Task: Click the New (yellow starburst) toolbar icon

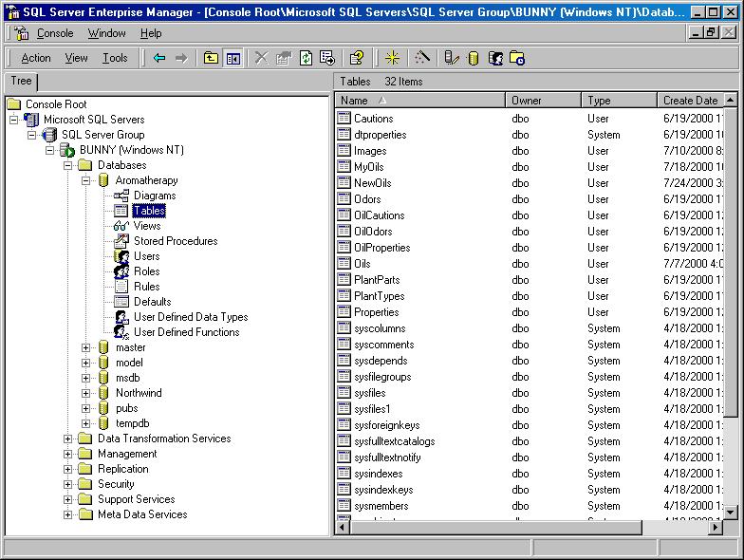Action: (392, 58)
